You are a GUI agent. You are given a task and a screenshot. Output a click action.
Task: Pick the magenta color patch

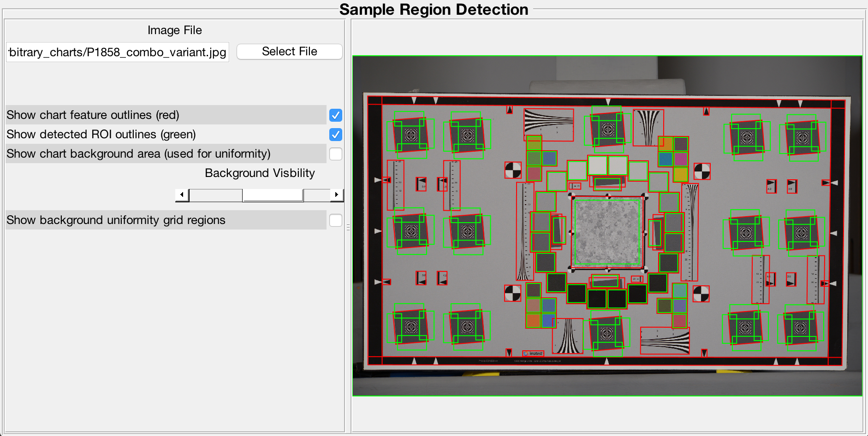pyautogui.click(x=681, y=159)
